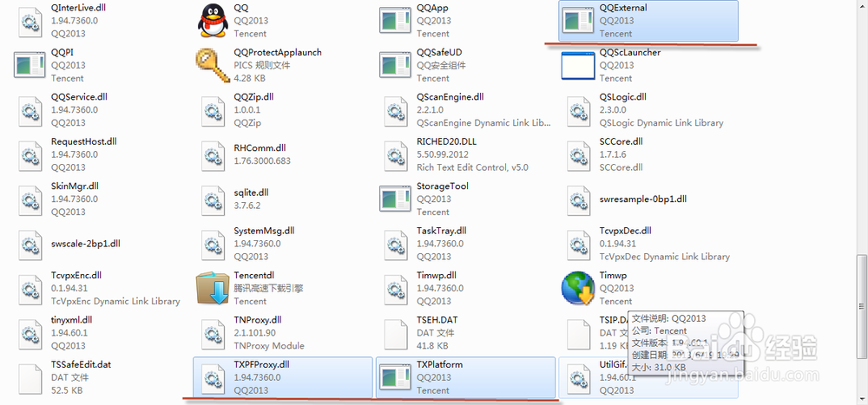Click the text RICHED20.DLL
868x405 pixels.
pos(446,141)
